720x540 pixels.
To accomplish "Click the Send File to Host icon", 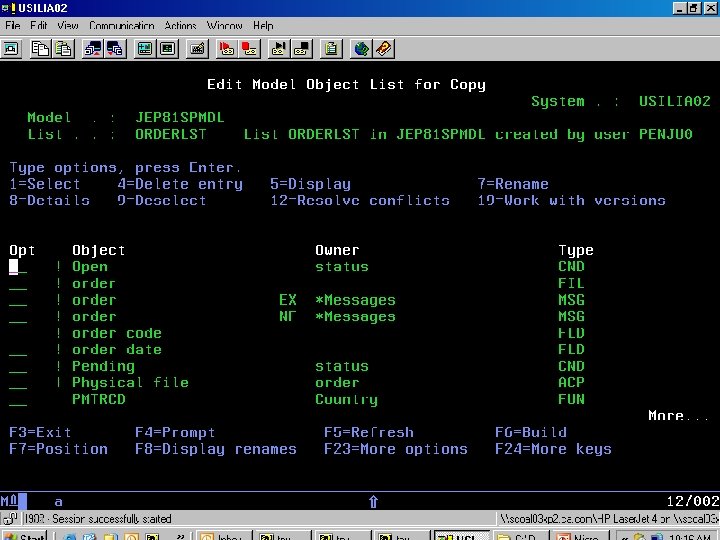I will point(93,49).
